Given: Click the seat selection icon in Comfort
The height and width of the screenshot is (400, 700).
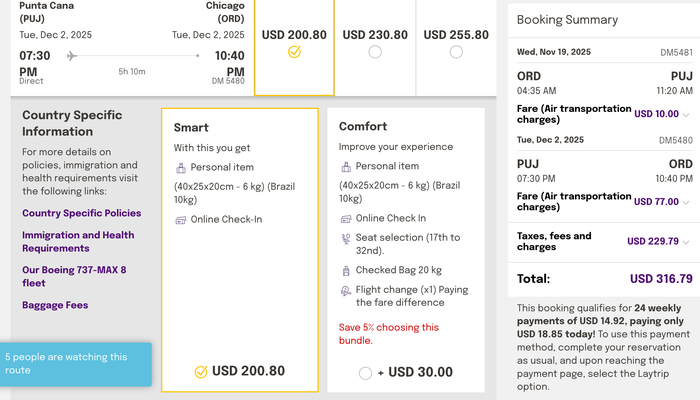Looking at the screenshot, I should point(346,238).
